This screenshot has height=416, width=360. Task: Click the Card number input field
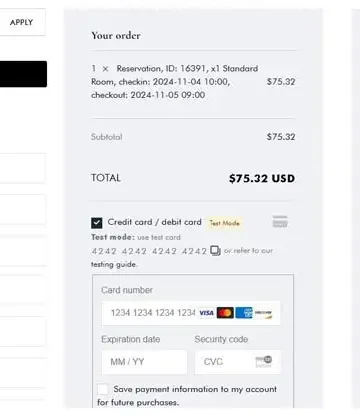(x=191, y=313)
